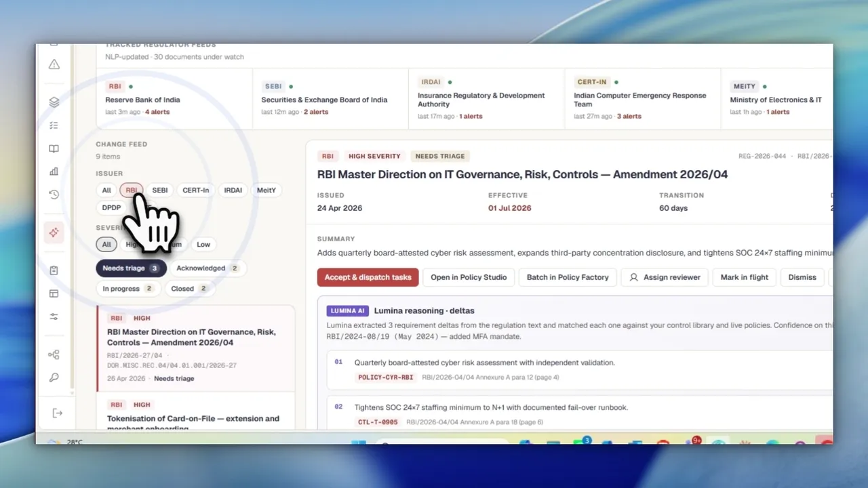Click Open in Policy Studio button

tap(469, 277)
